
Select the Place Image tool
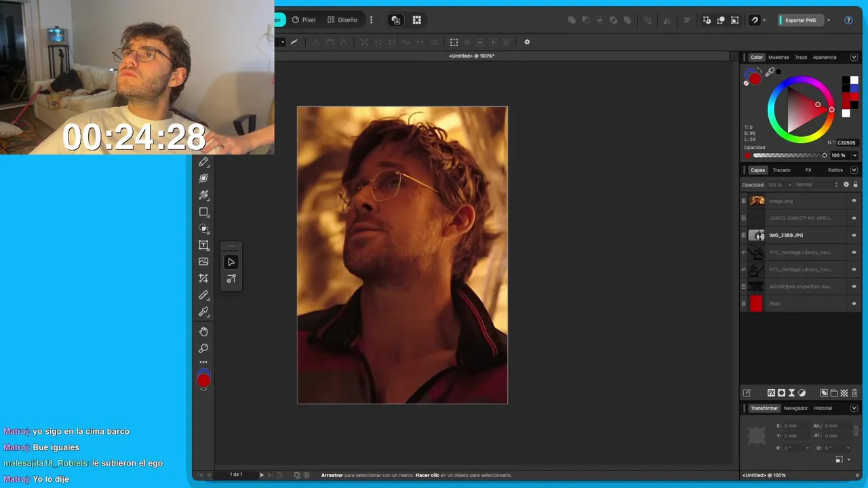pos(203,262)
